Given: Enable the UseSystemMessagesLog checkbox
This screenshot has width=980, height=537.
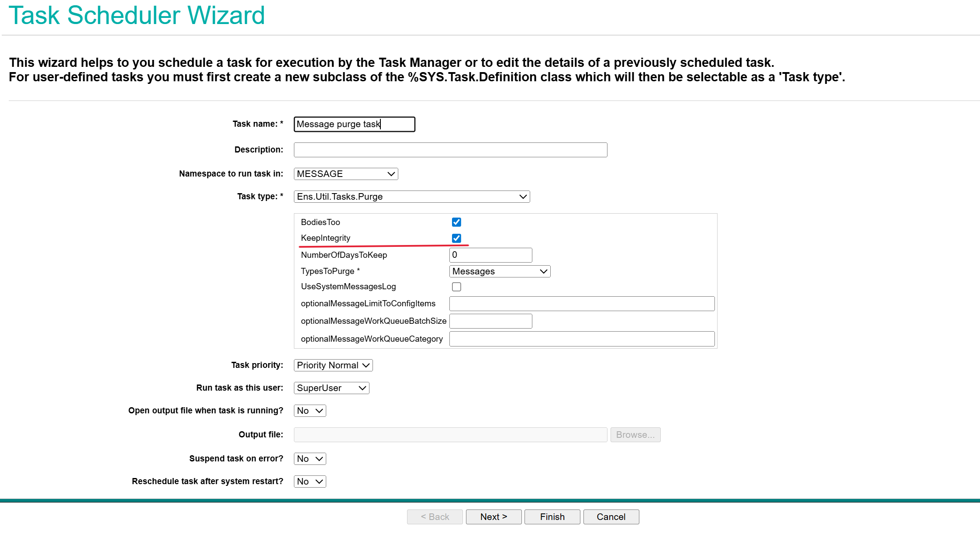Looking at the screenshot, I should tap(456, 287).
